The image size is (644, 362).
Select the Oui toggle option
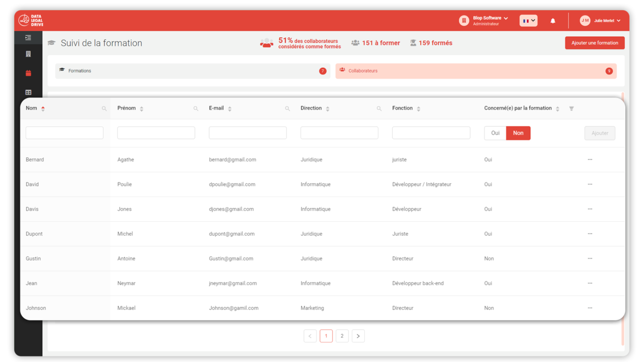click(495, 133)
